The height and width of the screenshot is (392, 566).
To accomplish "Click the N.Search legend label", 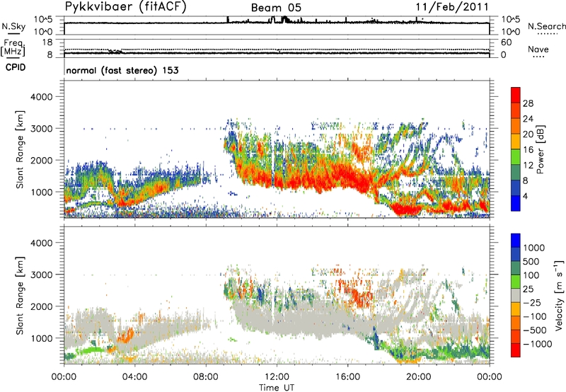I will (547, 26).
